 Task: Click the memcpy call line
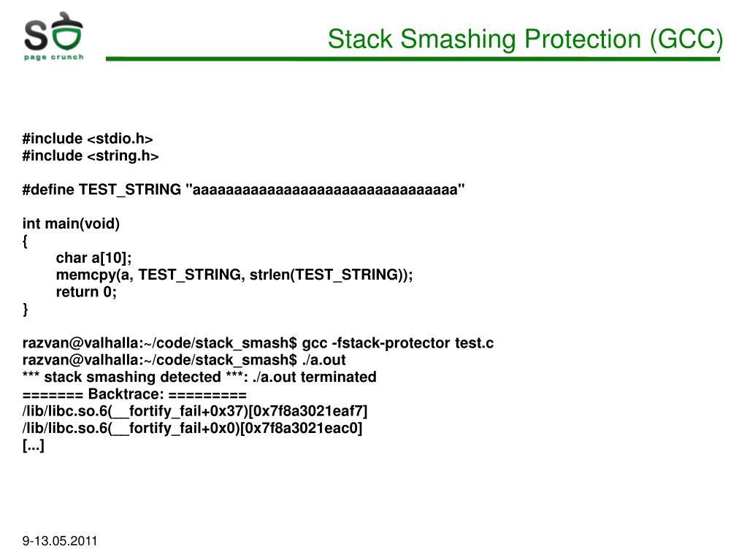coord(234,275)
